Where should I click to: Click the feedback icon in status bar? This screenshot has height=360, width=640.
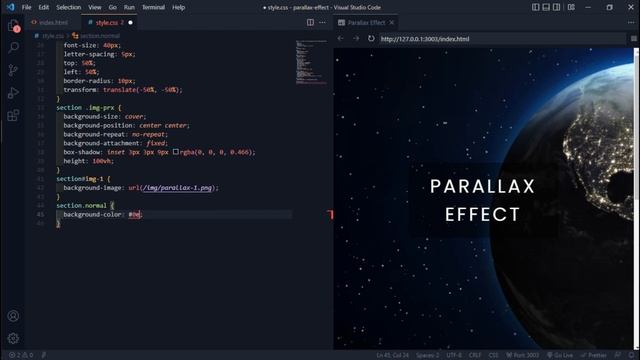[x=618, y=355]
